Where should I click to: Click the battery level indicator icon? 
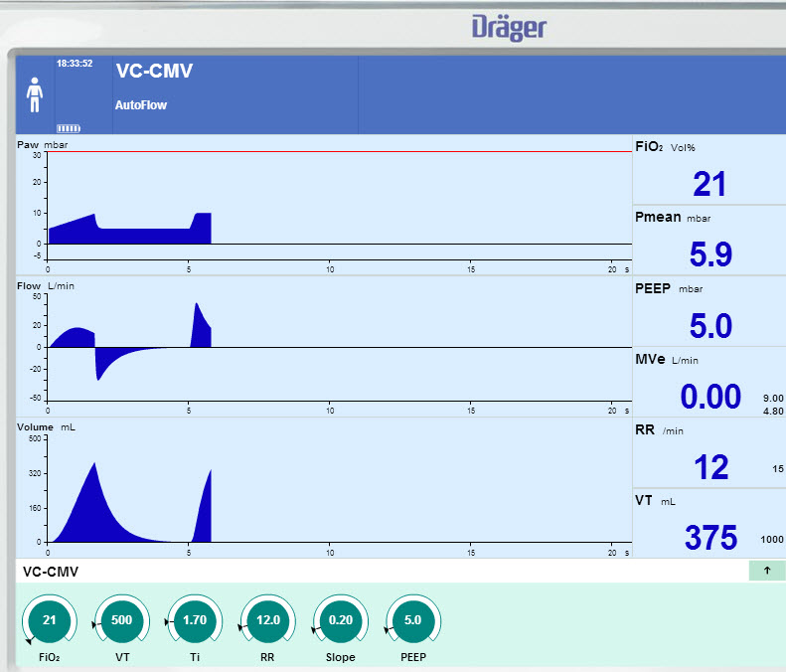coord(69,128)
